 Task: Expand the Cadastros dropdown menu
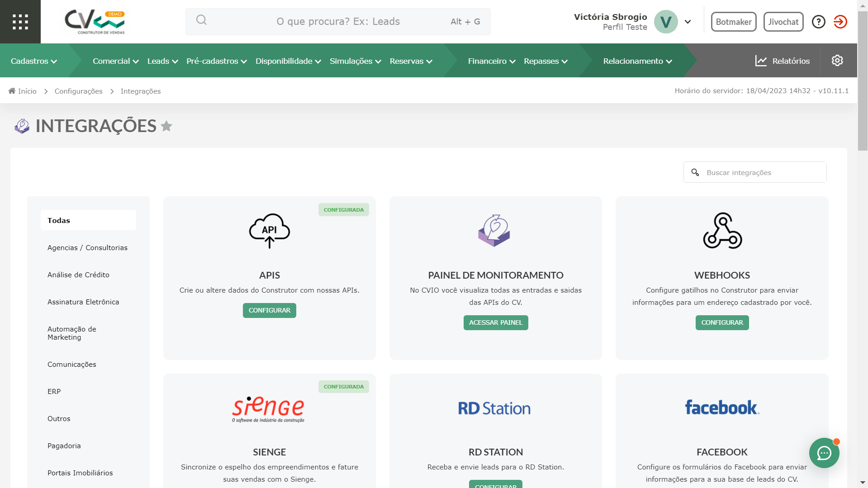pos(34,61)
